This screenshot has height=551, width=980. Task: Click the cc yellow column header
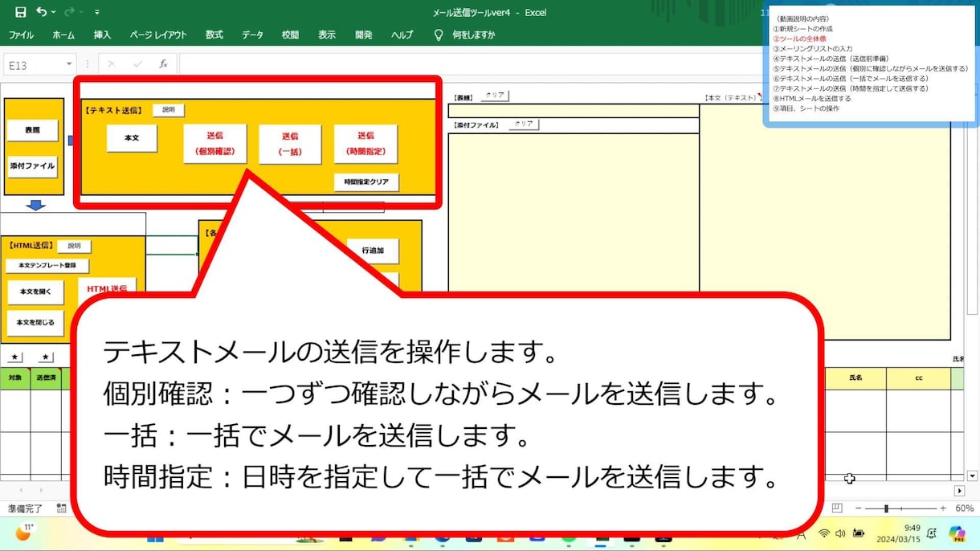click(919, 378)
